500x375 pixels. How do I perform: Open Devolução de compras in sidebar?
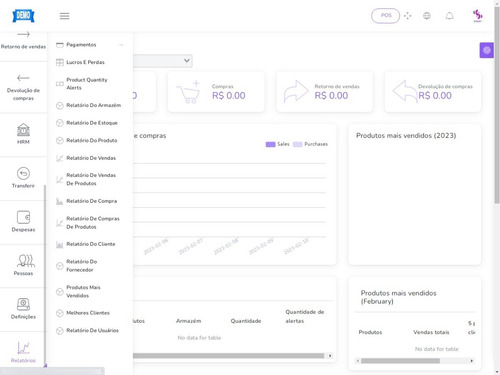(23, 87)
